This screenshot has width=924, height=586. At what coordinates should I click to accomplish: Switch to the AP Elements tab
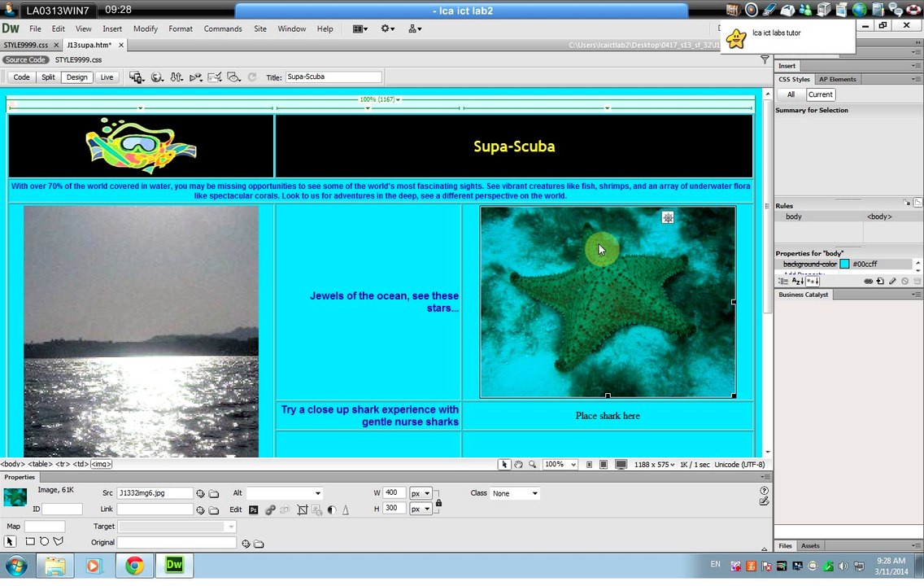pyautogui.click(x=837, y=79)
